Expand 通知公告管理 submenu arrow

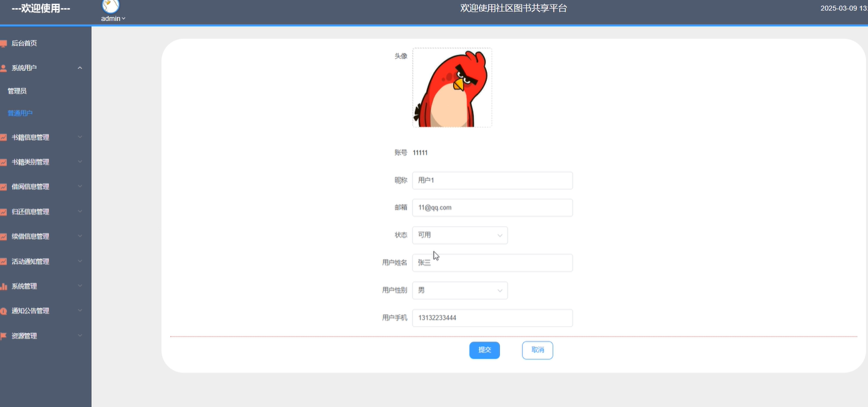tap(80, 311)
